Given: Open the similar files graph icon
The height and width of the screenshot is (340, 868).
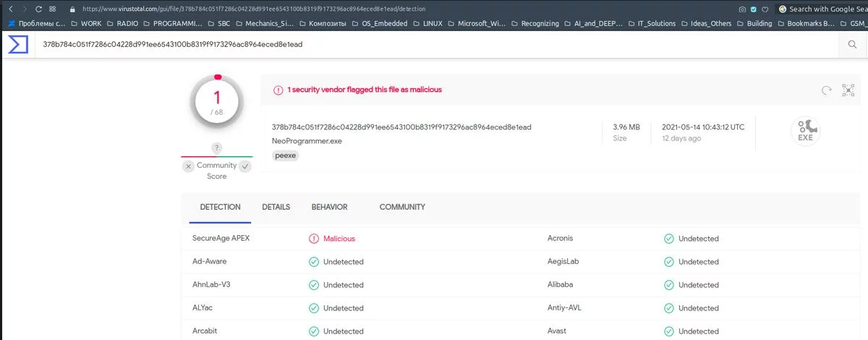Looking at the screenshot, I should [x=848, y=90].
